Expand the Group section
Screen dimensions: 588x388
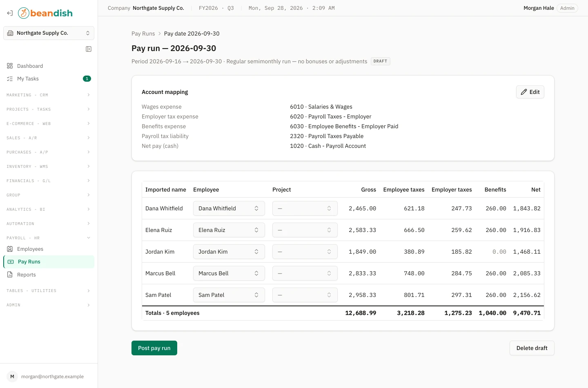[49, 195]
